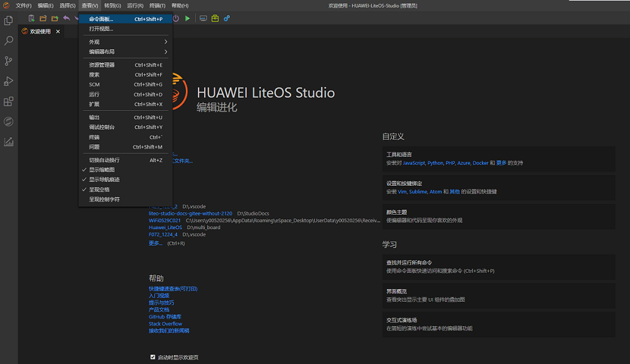This screenshot has height=364, width=630.
Task: Open the Extensions blocks icon in sidebar
Action: pyautogui.click(x=8, y=101)
